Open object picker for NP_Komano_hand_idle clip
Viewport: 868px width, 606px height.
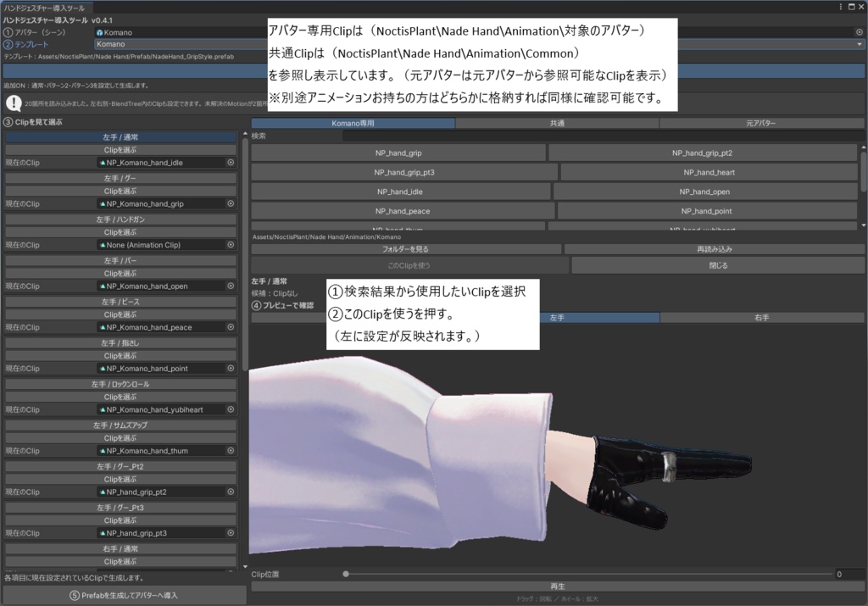[231, 163]
